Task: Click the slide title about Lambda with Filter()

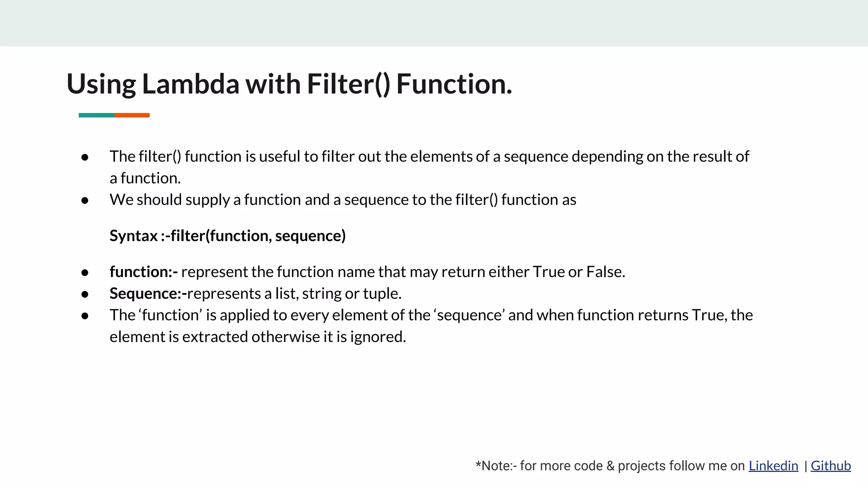Action: tap(289, 84)
